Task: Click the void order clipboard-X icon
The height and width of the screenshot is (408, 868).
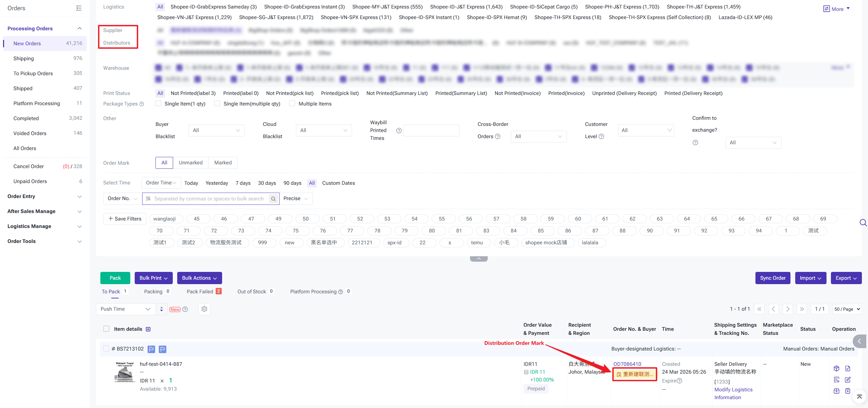Action: coord(848,391)
